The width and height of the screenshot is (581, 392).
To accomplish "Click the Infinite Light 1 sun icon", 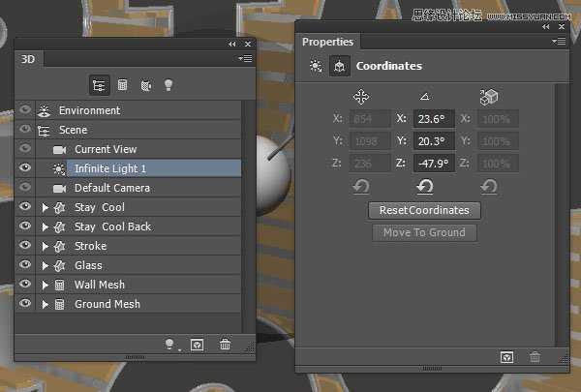I will [59, 169].
